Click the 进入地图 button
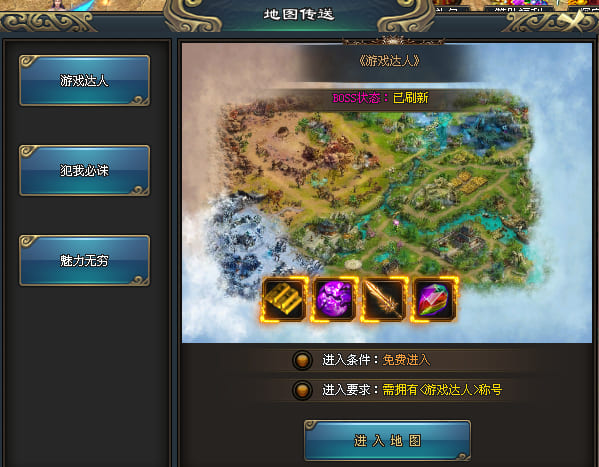 point(387,441)
